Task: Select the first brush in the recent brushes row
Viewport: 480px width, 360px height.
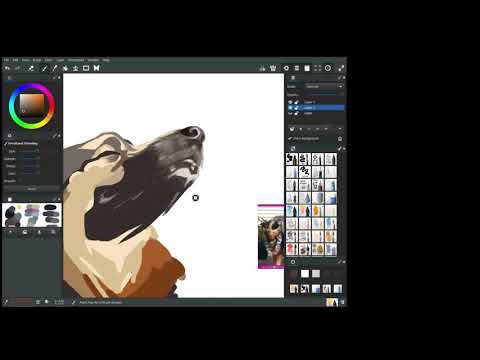Action: 294,289
